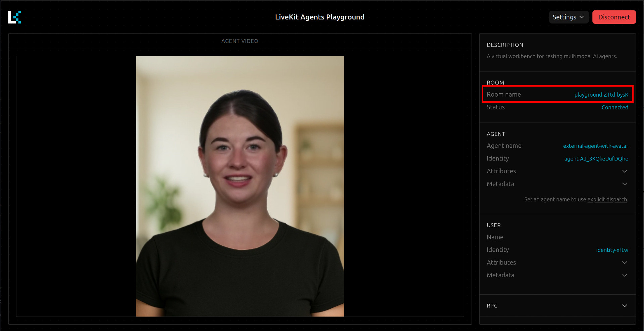
Task: Click the Room section heading
Action: [495, 83]
